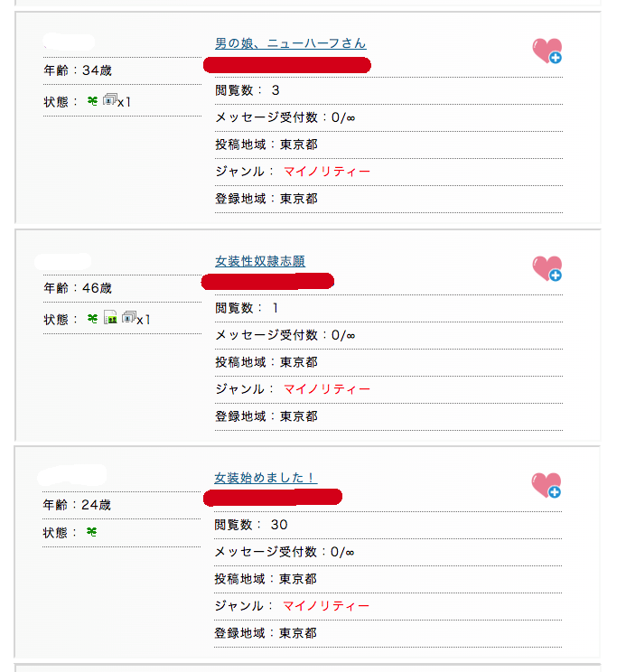Click green clover status icon for age 24 user

click(x=92, y=532)
